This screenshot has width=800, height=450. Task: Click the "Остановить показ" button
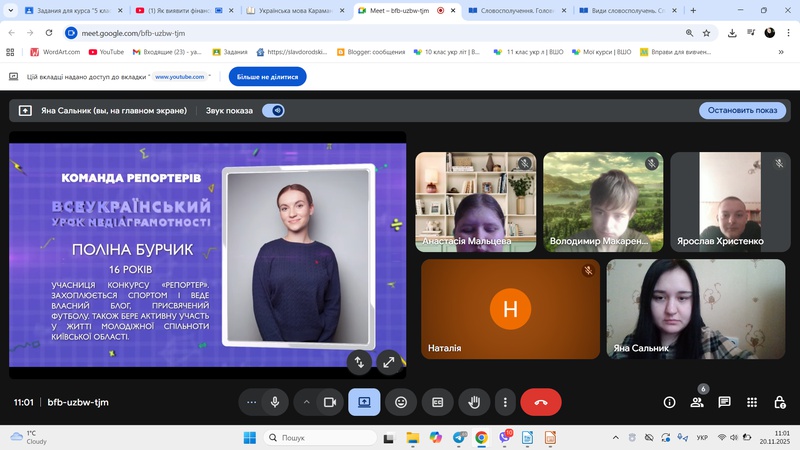coord(741,111)
